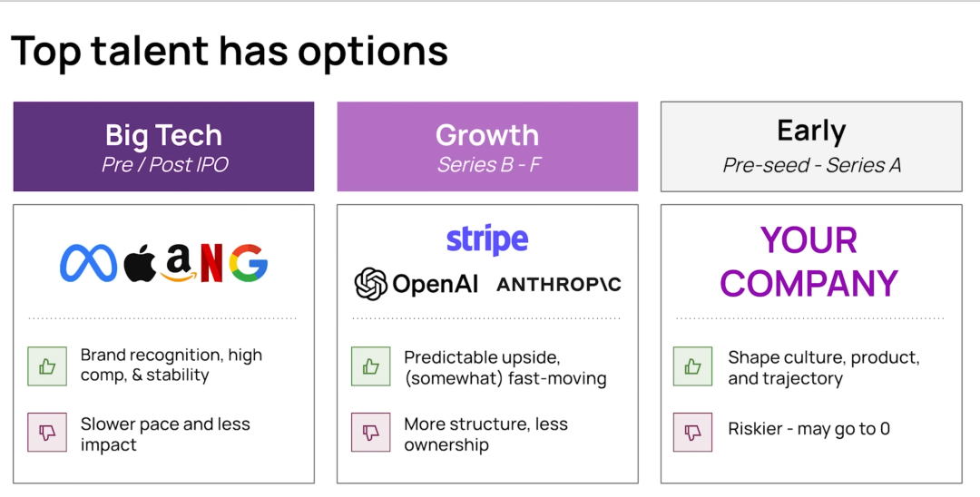Click the Netflix logo
The image size is (980, 497).
coord(211,263)
